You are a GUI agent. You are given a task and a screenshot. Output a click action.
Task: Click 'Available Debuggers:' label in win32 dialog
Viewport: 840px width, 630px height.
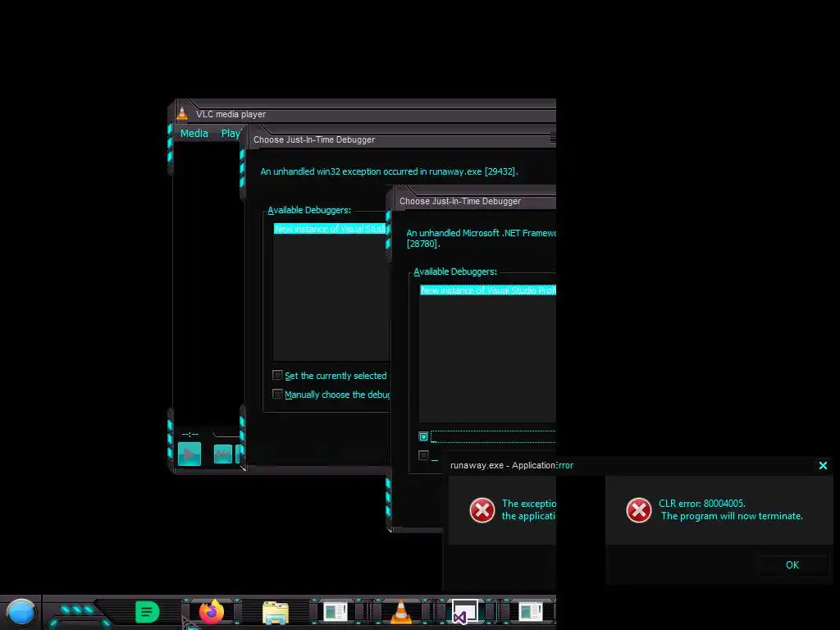click(309, 210)
